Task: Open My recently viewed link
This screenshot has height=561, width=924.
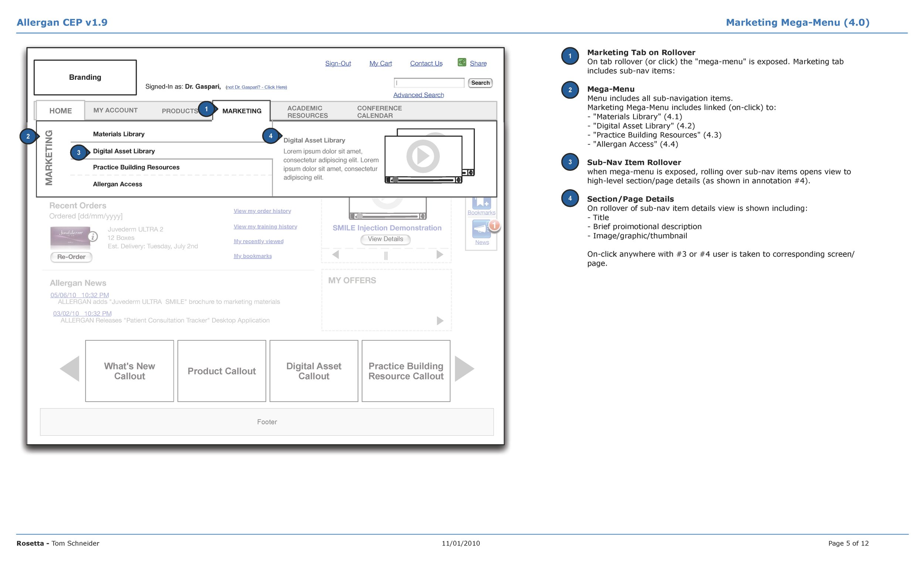Action: click(258, 241)
